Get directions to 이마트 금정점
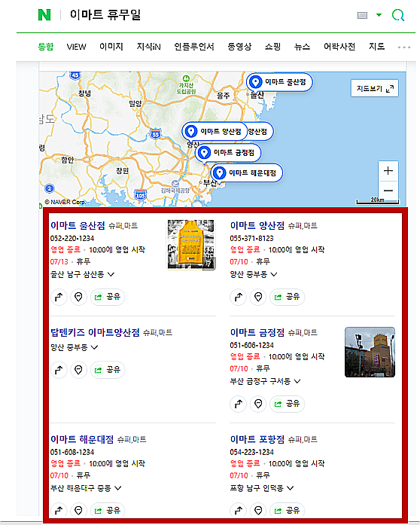Image resolution: width=420 pixels, height=525 pixels. coord(239,404)
